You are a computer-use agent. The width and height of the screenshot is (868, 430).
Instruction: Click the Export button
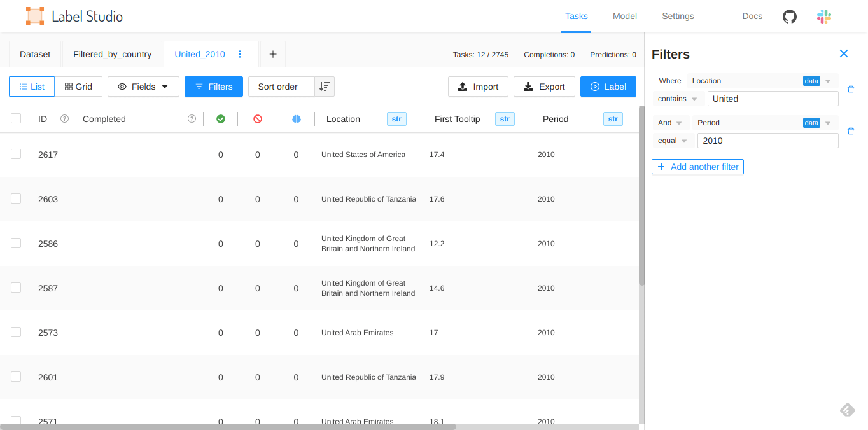click(x=544, y=87)
